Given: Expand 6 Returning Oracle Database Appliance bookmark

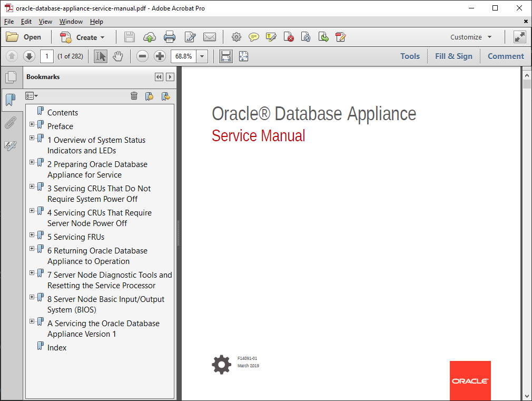Looking at the screenshot, I should pyautogui.click(x=32, y=249).
